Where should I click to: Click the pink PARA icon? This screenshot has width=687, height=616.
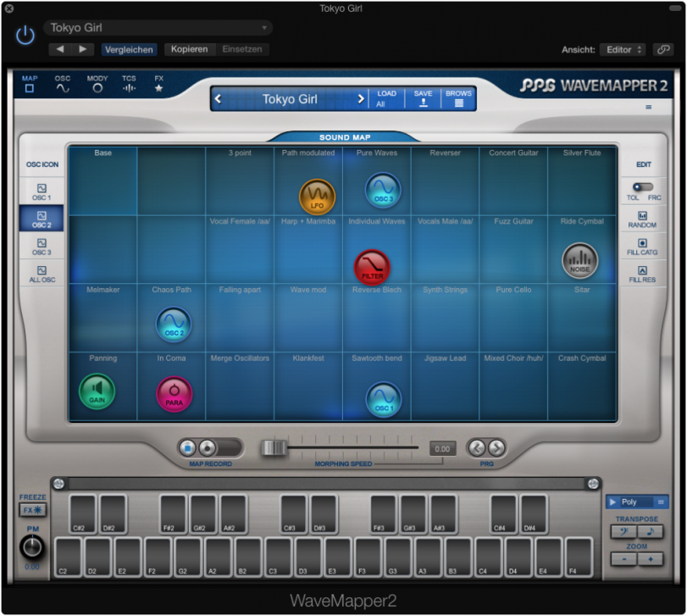click(x=174, y=394)
